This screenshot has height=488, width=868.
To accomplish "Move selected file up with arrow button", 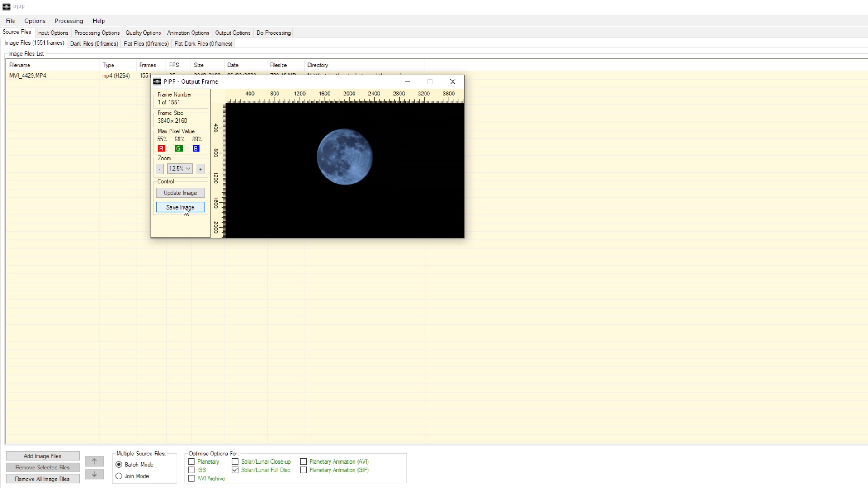I will tap(94, 461).
